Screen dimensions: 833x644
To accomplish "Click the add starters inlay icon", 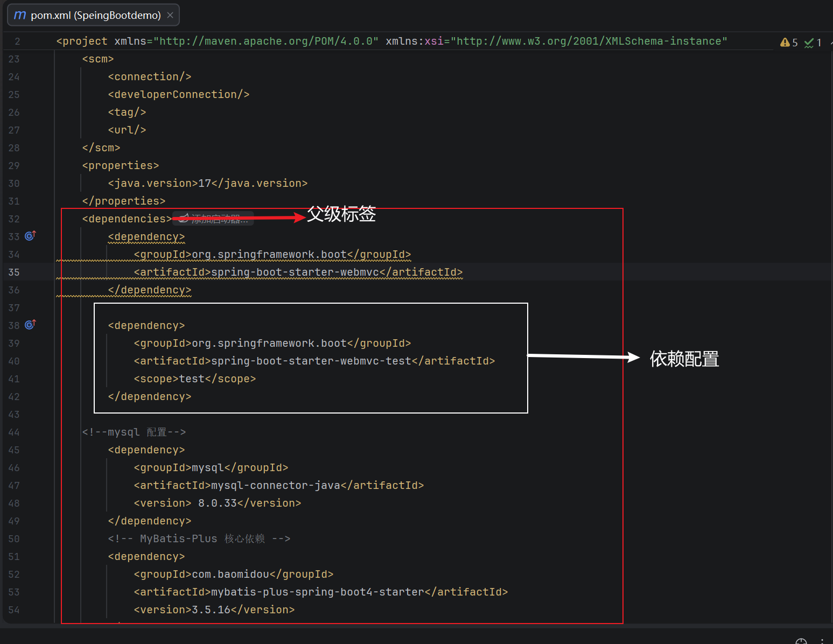I will pyautogui.click(x=184, y=218).
